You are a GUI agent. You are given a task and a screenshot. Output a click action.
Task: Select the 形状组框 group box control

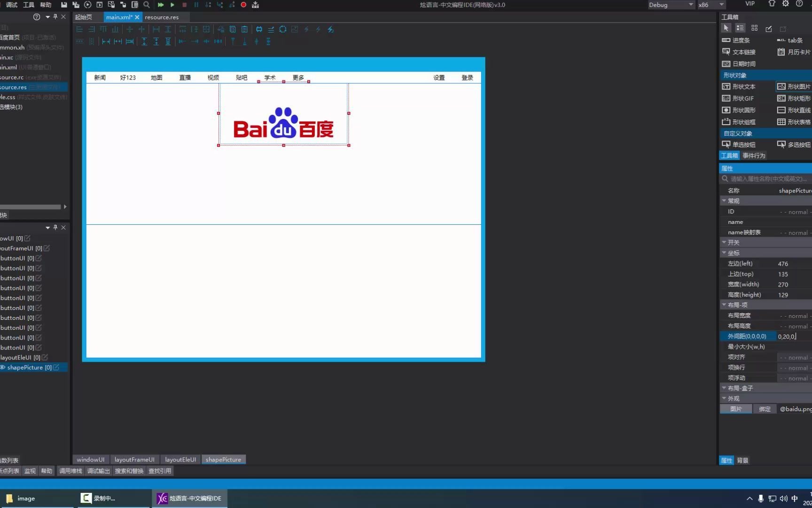pyautogui.click(x=739, y=122)
